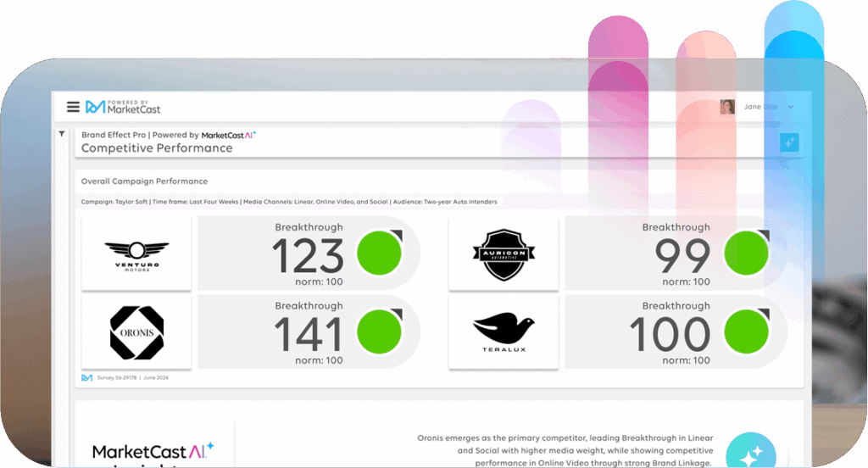
Task: Click Jane Doe's profile avatar
Action: point(727,107)
